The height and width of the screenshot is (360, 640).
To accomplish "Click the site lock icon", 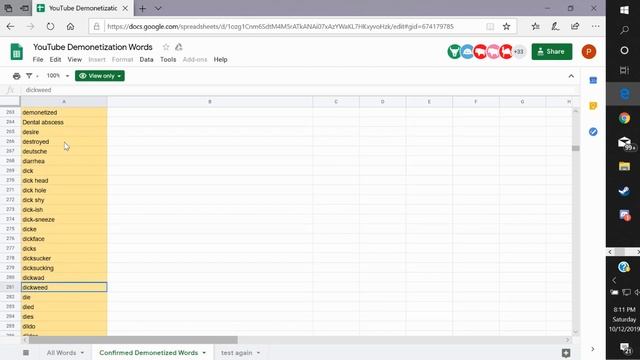I will (x=96, y=27).
